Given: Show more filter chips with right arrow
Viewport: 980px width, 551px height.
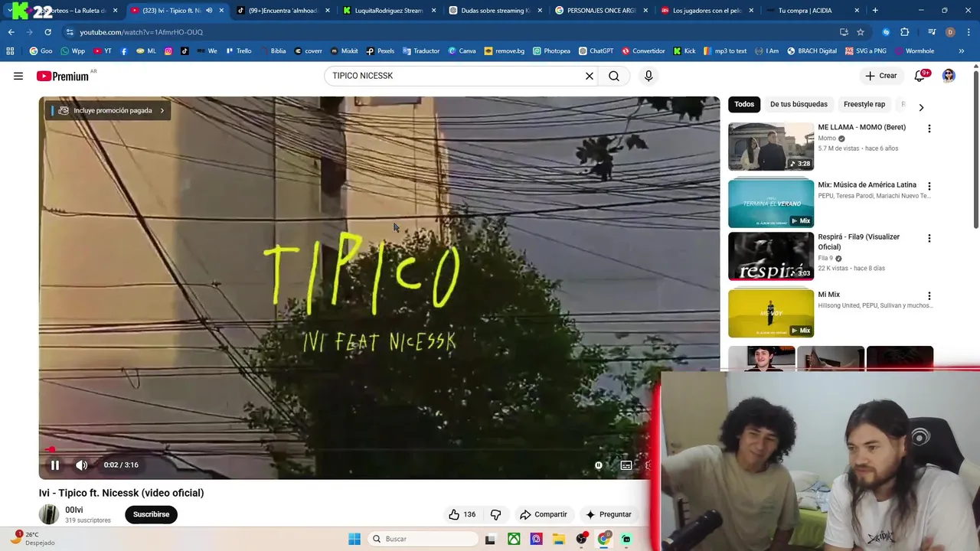Looking at the screenshot, I should click(921, 107).
